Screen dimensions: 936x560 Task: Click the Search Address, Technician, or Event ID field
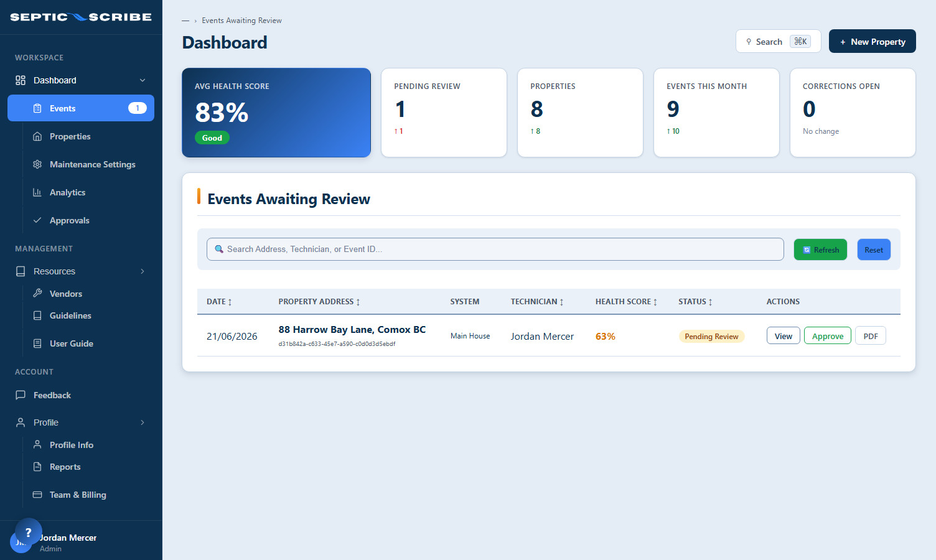pos(495,249)
